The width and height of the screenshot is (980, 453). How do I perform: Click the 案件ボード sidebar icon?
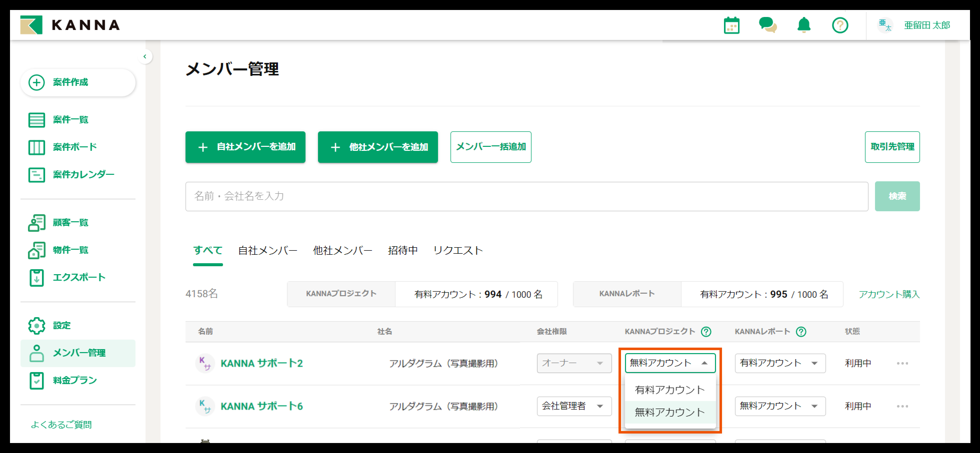[x=36, y=147]
